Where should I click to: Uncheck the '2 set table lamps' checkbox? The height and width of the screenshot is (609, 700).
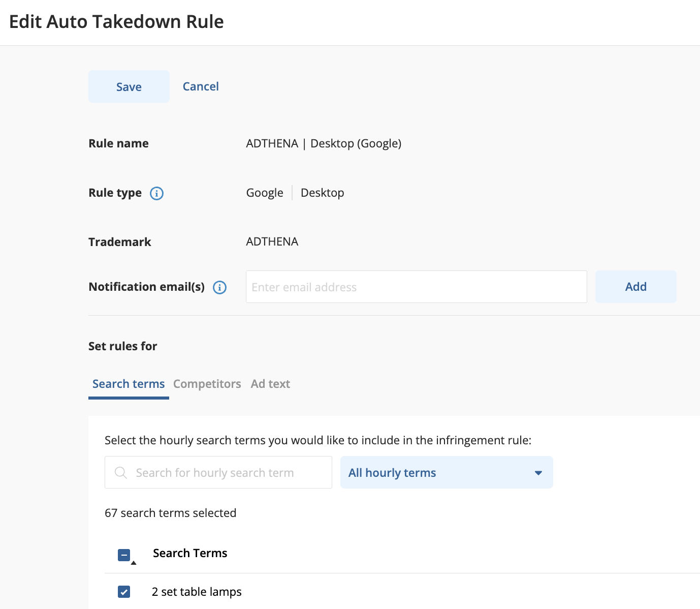coord(124,592)
